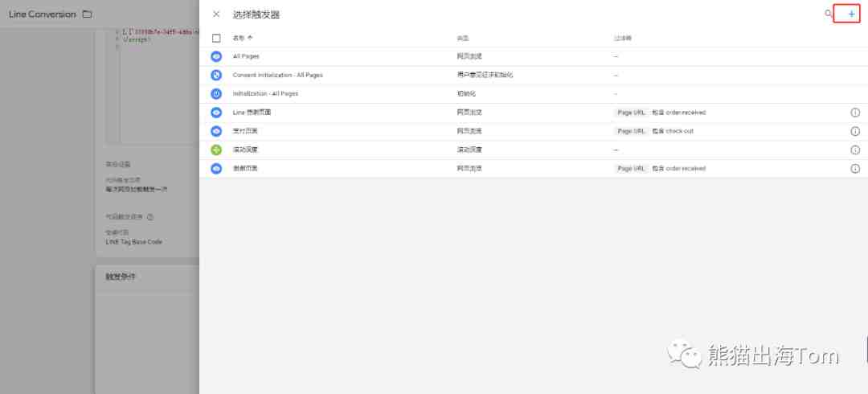
Task: Close the 选择触发器 panel with the X
Action: coord(216,14)
